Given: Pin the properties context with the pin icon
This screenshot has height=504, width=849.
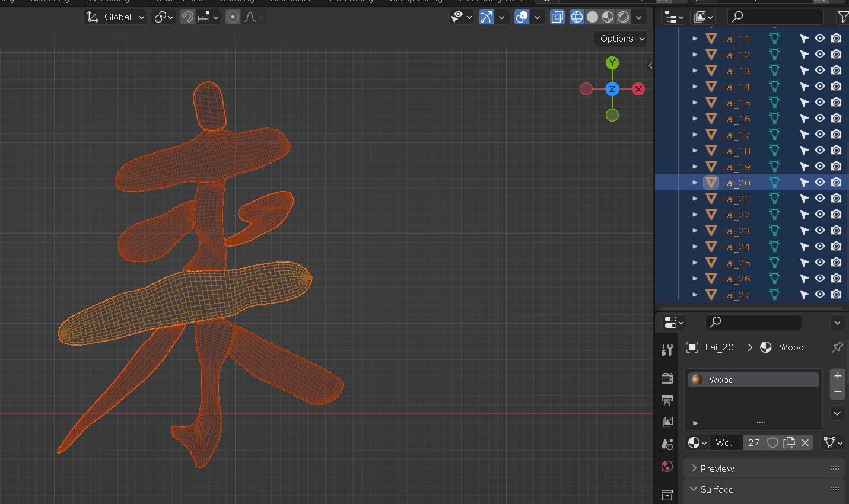Looking at the screenshot, I should tap(837, 347).
